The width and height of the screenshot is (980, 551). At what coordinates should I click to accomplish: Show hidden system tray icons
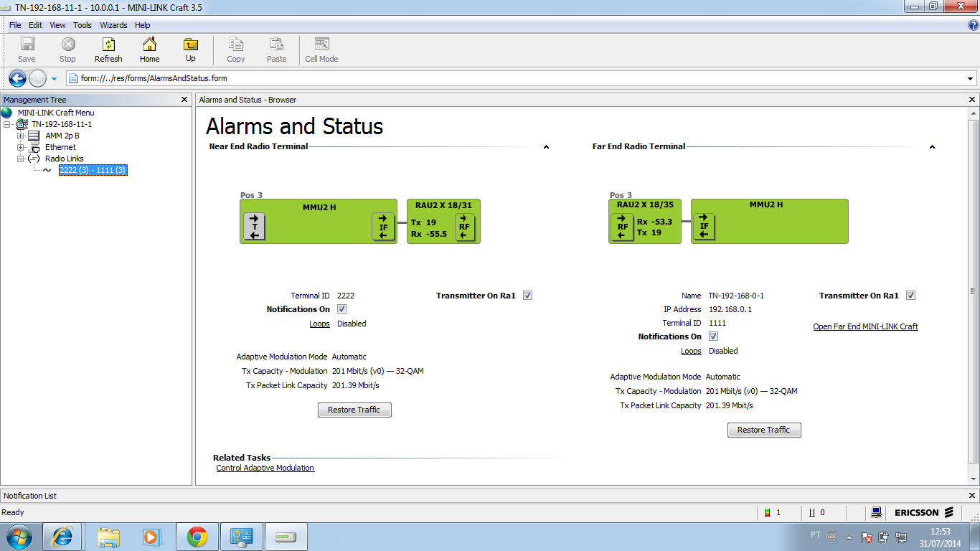[x=849, y=537]
